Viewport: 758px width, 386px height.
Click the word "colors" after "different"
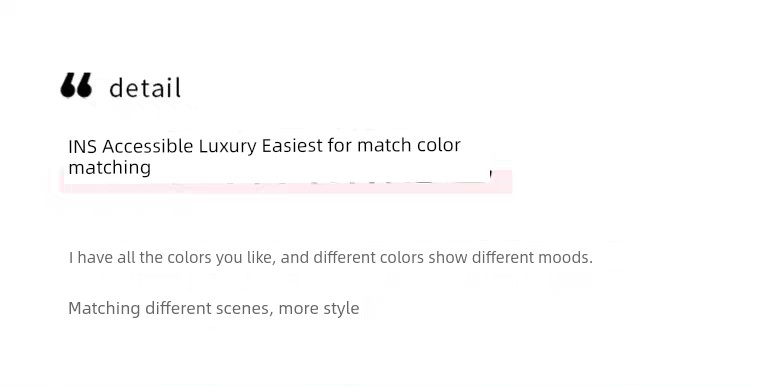pos(402,257)
